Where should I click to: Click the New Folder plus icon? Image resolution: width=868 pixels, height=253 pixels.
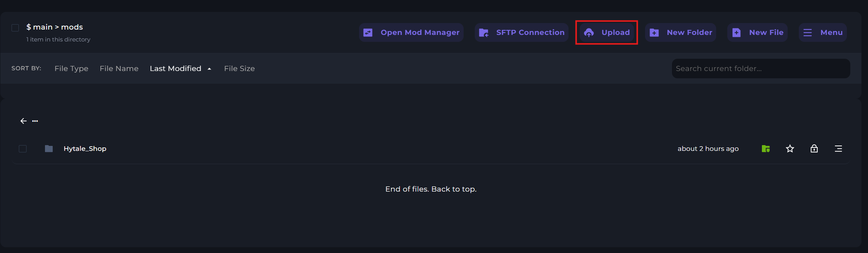[x=654, y=33]
